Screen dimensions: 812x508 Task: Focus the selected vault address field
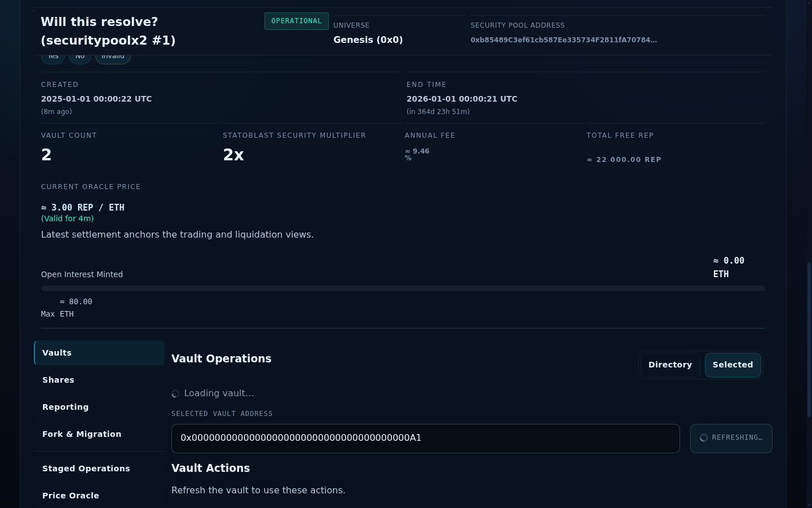425,439
